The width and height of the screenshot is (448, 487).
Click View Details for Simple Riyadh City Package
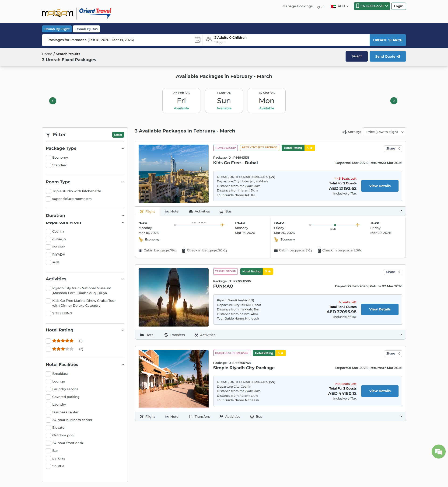pyautogui.click(x=379, y=391)
